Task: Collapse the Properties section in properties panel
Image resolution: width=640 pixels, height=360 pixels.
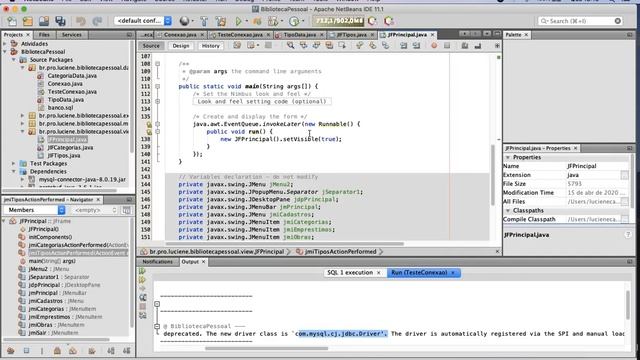Action: (x=508, y=157)
